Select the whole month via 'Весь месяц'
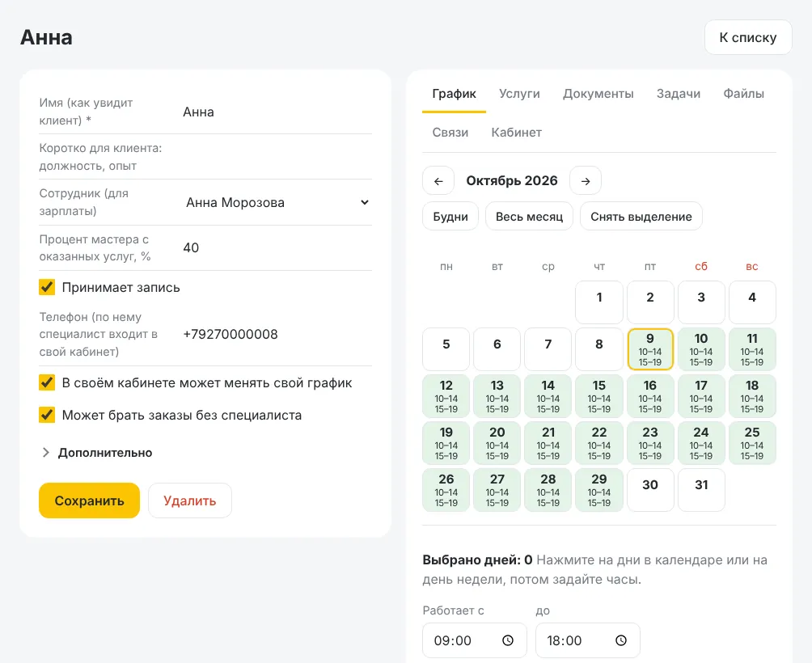Screen dimensions: 812x663 click(529, 217)
